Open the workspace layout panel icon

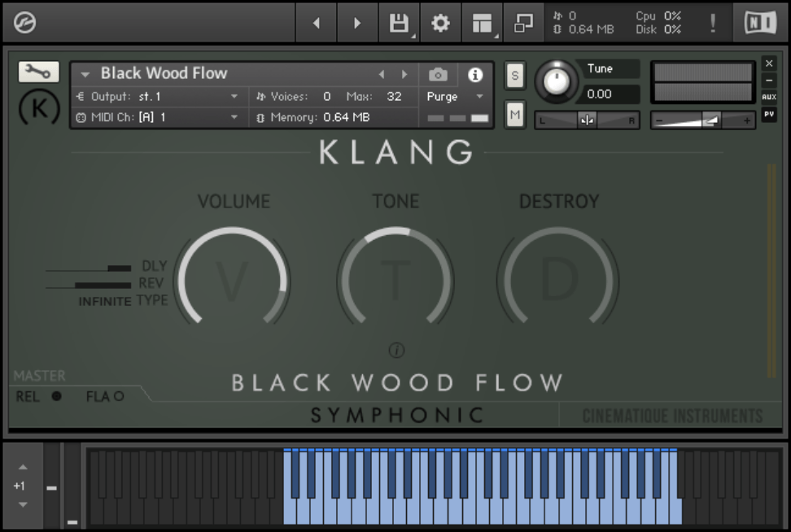pos(482,23)
